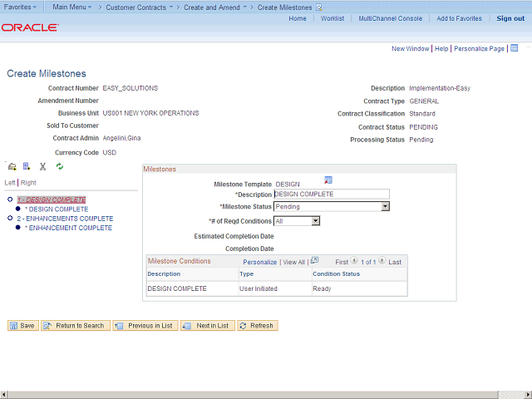Go to next row in Milestone Conditions
This screenshot has width=532, height=399.
[382, 261]
